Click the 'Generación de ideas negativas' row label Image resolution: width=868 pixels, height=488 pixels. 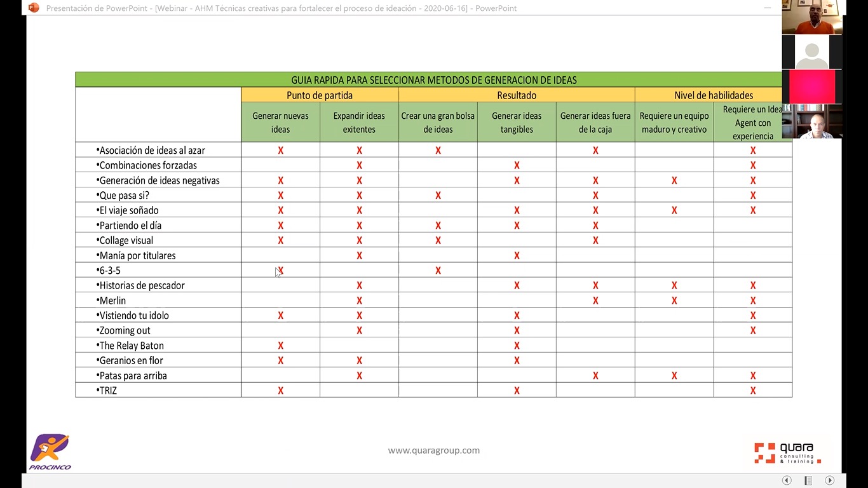tap(158, 180)
